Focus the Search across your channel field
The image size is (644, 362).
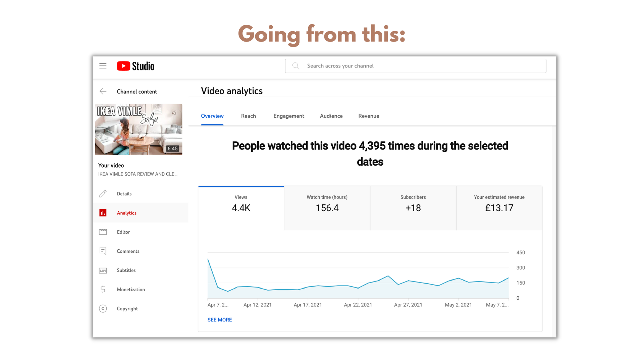click(416, 66)
